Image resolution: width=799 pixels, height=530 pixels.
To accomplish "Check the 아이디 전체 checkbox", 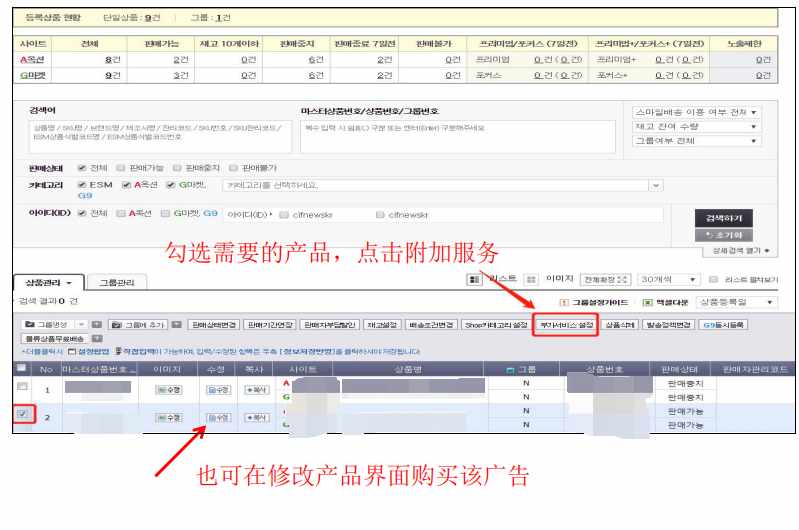I will pyautogui.click(x=82, y=213).
